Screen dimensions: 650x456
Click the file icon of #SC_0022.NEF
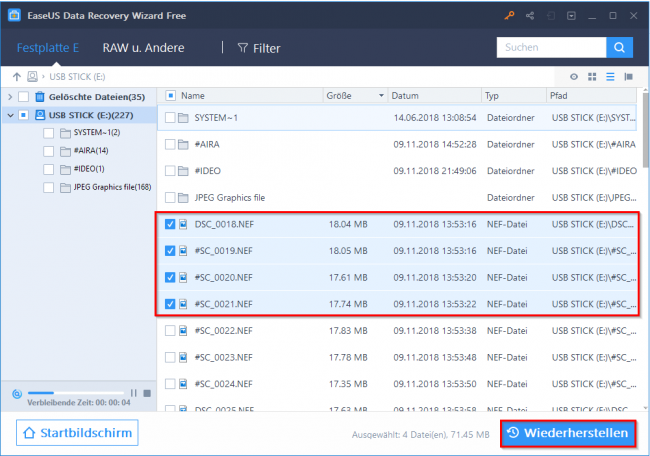point(183,331)
